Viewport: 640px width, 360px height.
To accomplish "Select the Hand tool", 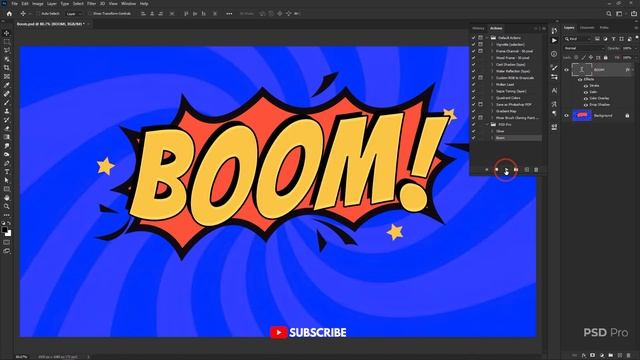I will click(x=7, y=198).
